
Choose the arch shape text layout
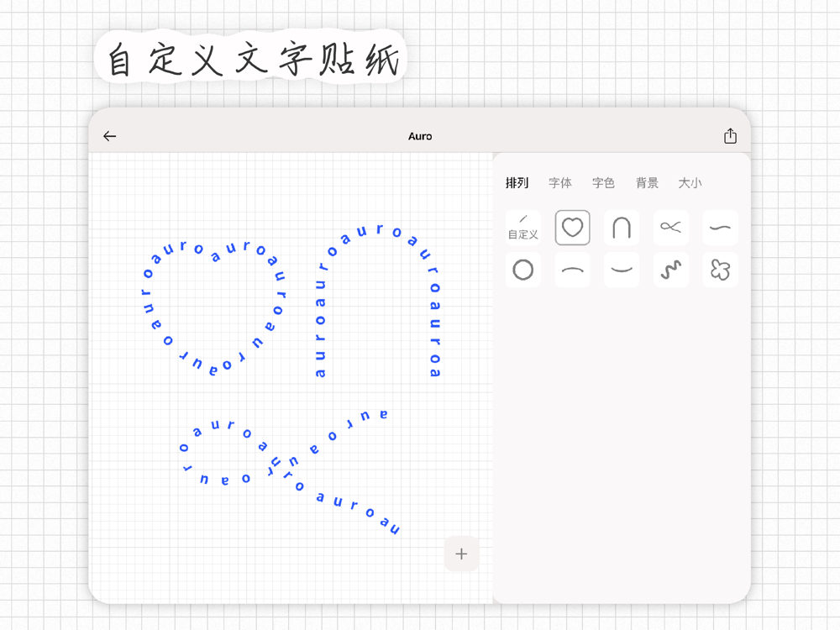tap(622, 228)
